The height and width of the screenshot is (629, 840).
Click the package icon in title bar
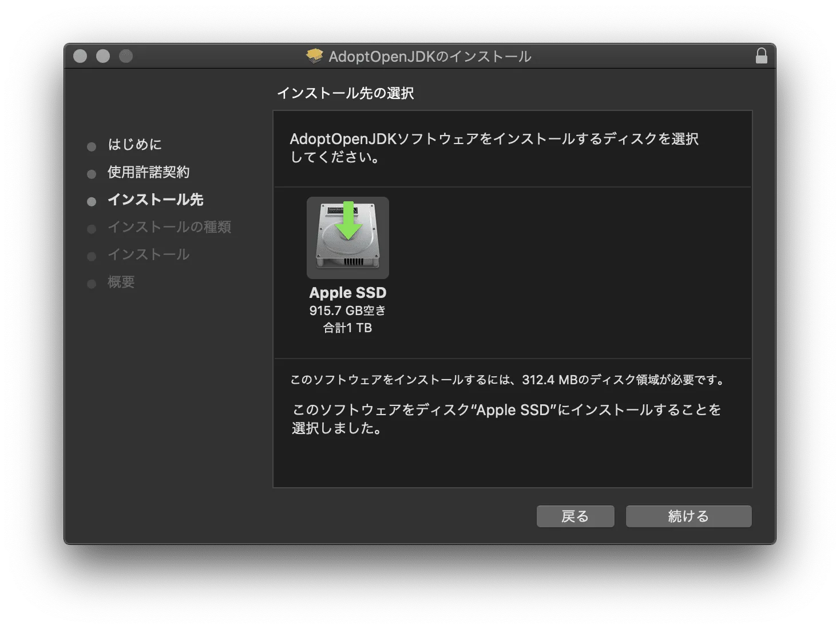[x=315, y=55]
